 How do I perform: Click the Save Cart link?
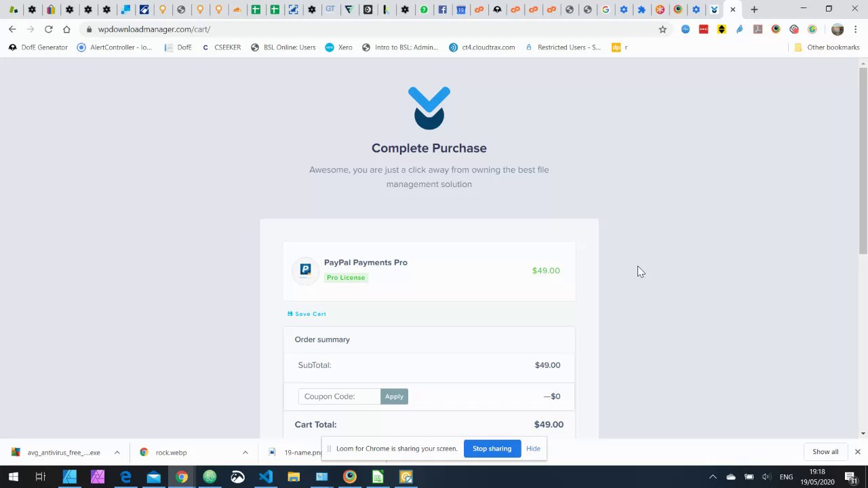[x=307, y=314]
